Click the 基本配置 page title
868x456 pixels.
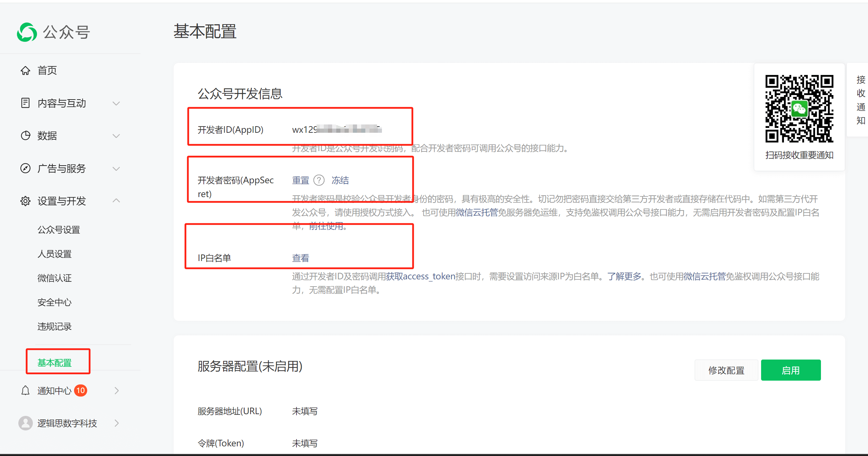click(205, 31)
